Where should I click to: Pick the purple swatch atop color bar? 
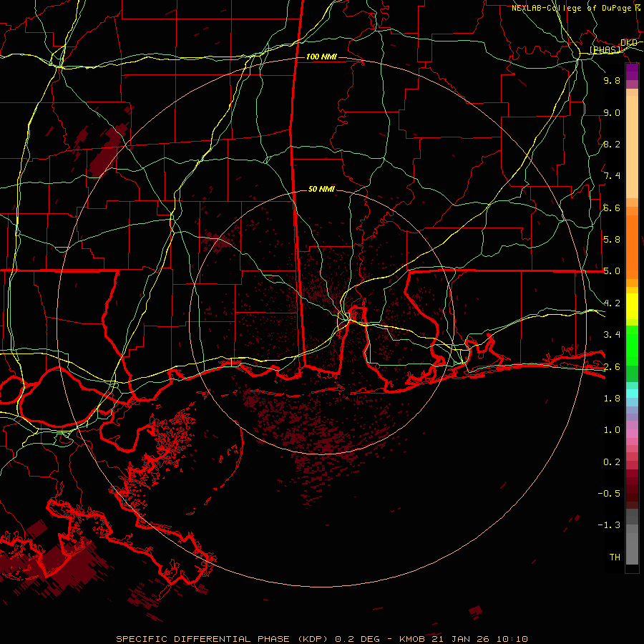point(632,72)
